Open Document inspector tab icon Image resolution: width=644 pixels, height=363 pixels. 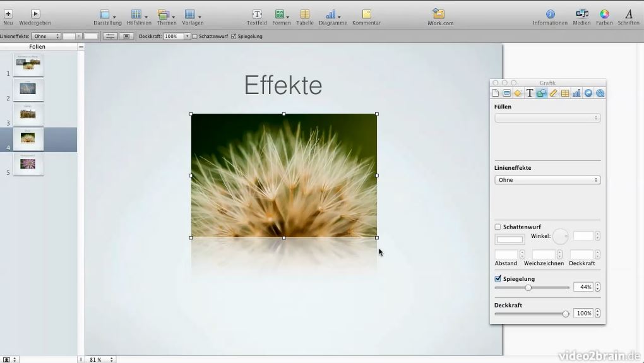click(496, 93)
